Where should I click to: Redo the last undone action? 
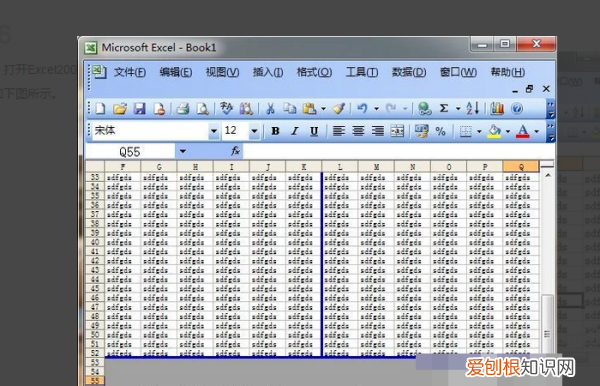pyautogui.click(x=391, y=109)
